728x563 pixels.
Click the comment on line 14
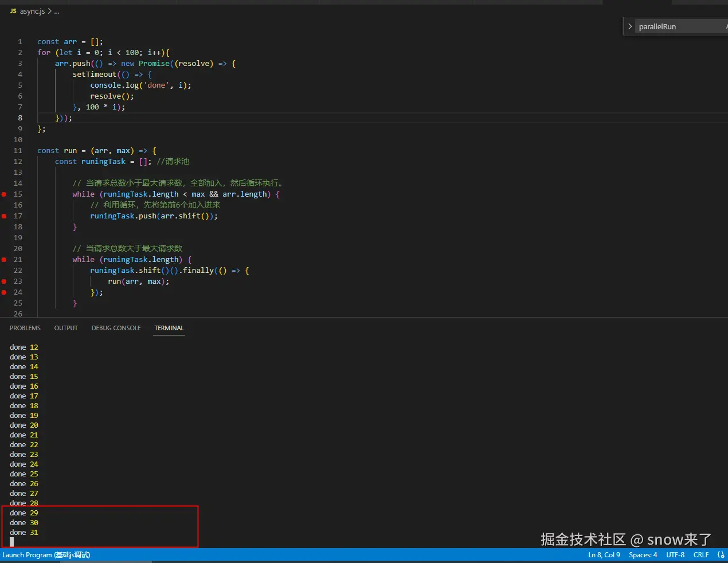pyautogui.click(x=178, y=183)
